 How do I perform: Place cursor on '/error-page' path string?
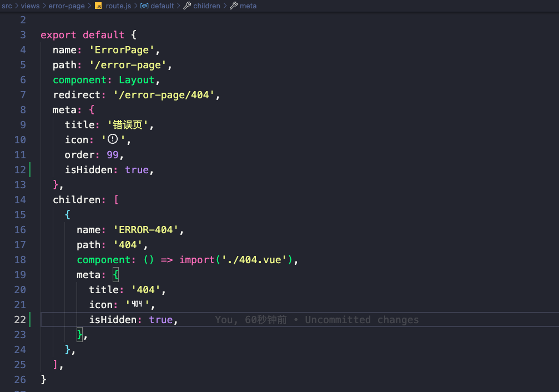(x=128, y=65)
